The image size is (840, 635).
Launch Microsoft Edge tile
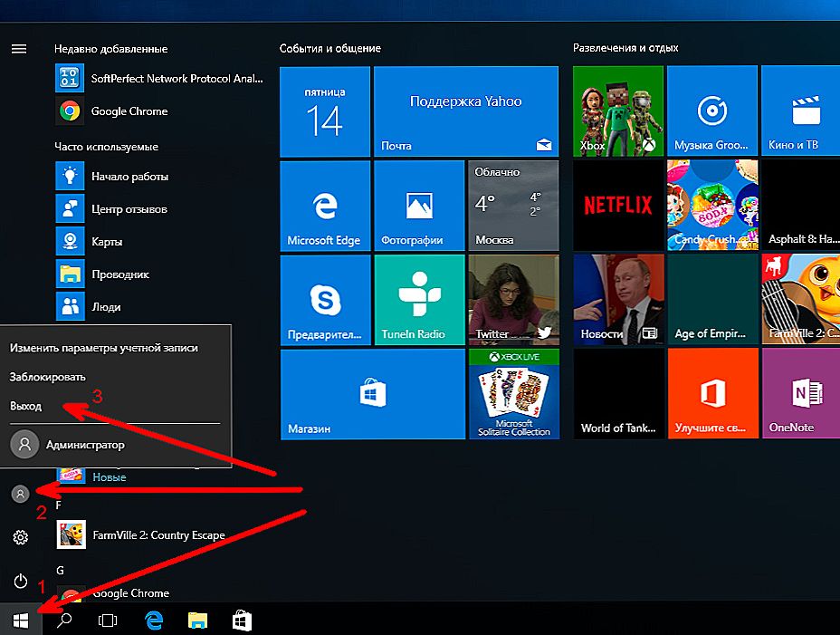325,206
